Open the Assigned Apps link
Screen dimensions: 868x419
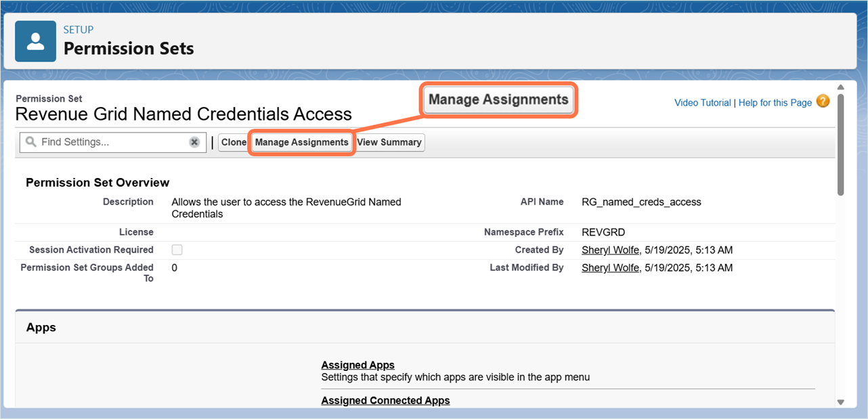357,365
